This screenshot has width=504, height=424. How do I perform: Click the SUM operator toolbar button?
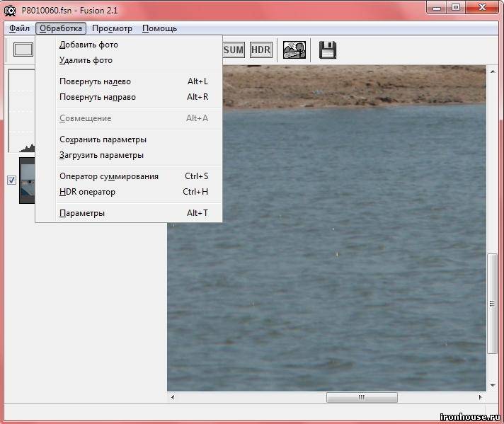(234, 50)
